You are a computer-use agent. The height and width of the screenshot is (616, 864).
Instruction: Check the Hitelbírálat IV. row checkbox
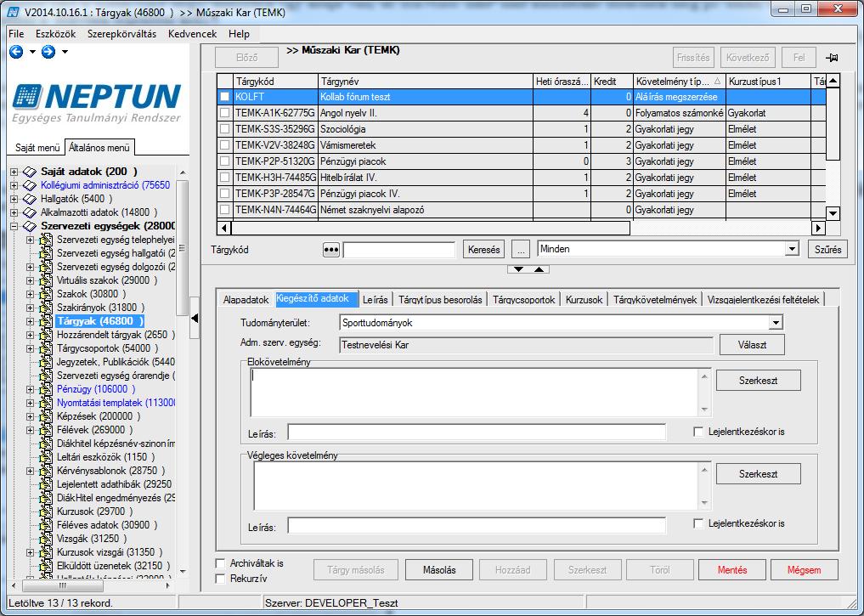(225, 178)
